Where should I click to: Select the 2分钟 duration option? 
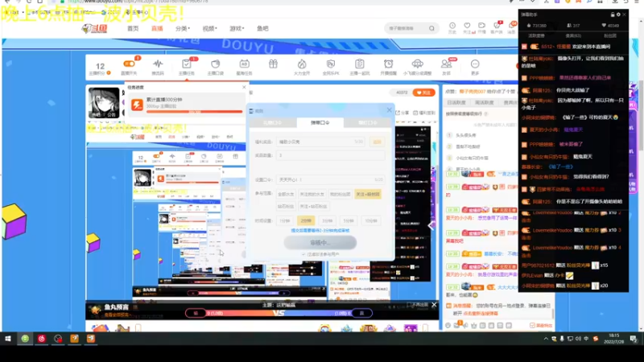306,220
